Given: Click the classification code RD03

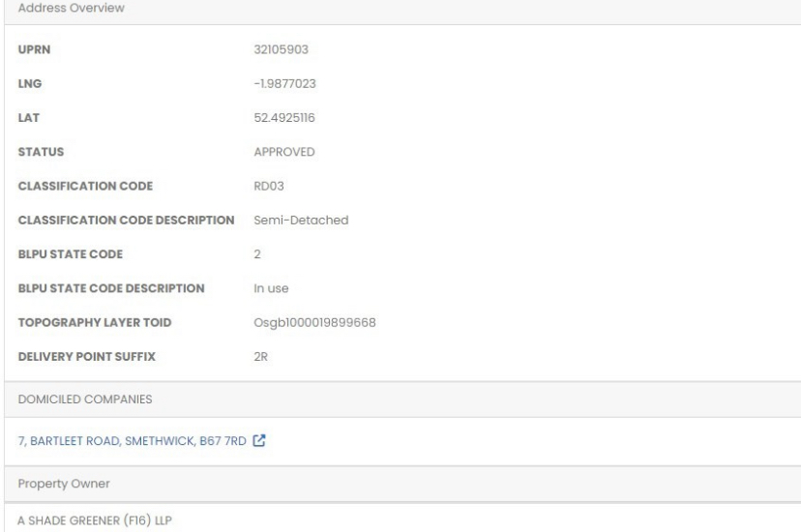Looking at the screenshot, I should [269, 187].
